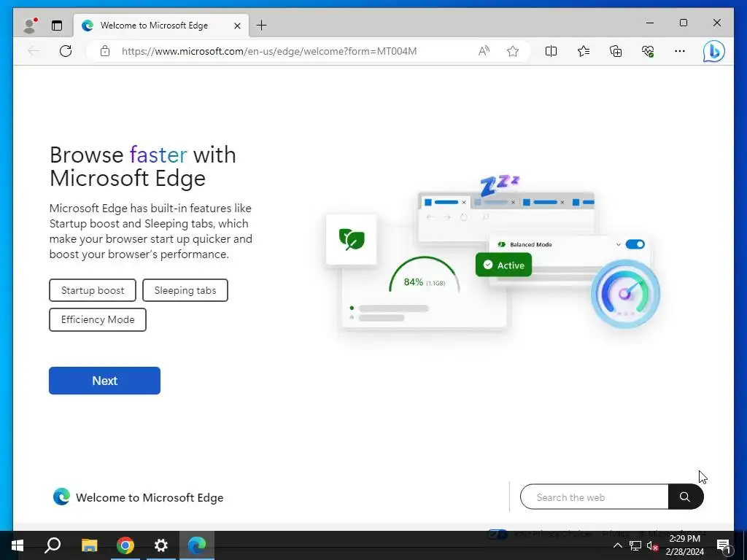Click the Sleeping tabs button
The image size is (747, 560).
coord(185,290)
